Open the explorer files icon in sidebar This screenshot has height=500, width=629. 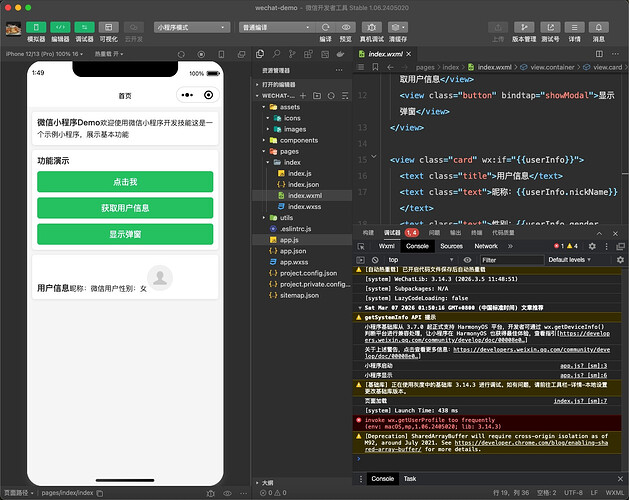(260, 54)
